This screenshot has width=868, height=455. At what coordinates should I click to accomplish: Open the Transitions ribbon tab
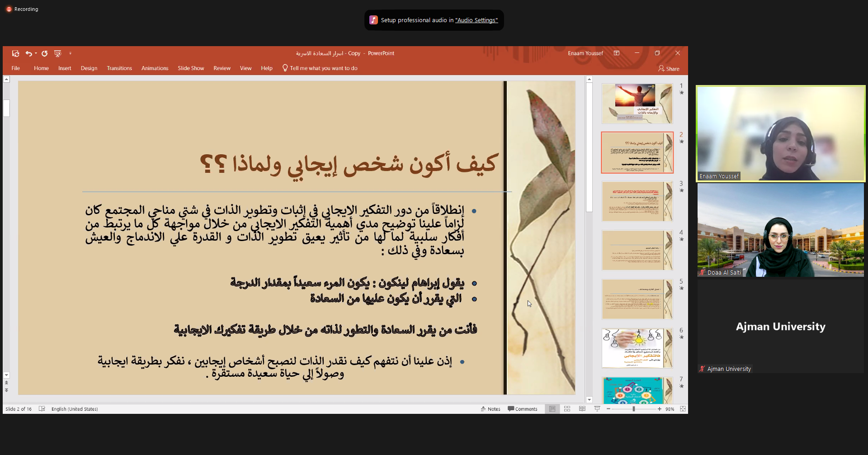pyautogui.click(x=119, y=68)
